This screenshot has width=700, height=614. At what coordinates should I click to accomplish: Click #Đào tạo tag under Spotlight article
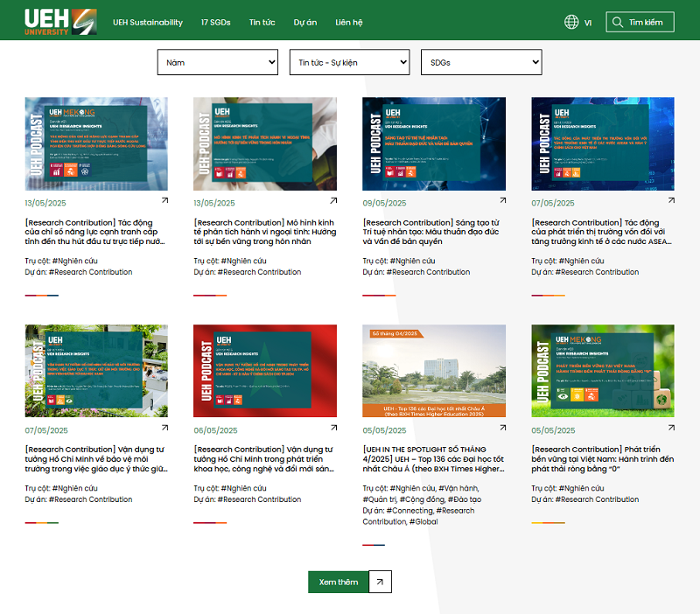[465, 499]
